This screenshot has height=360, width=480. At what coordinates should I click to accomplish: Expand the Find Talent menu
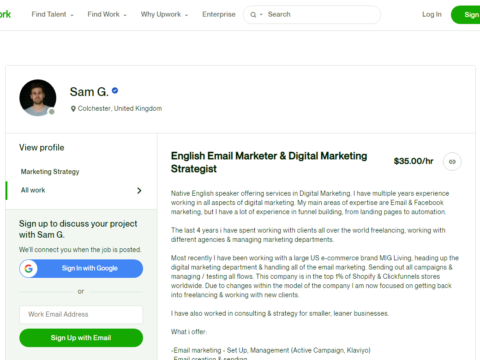[52, 14]
